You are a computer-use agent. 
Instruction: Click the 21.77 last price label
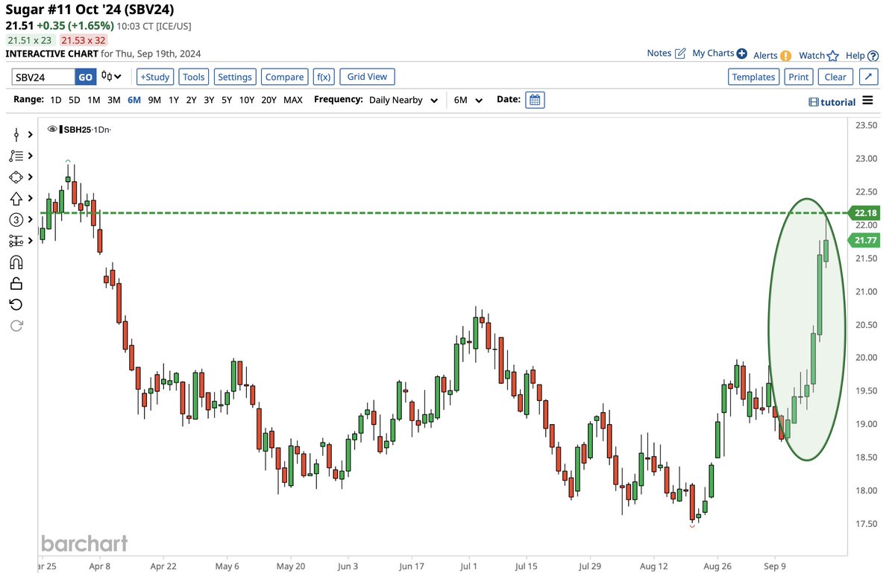(864, 240)
